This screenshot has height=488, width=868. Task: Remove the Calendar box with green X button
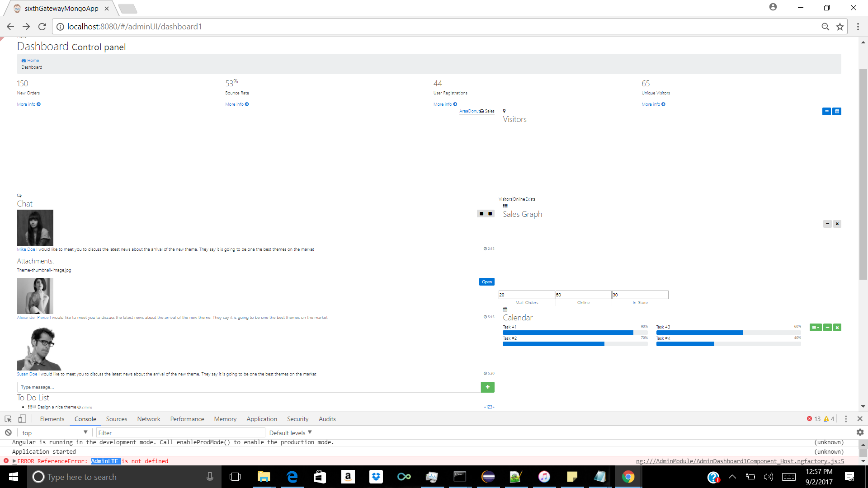pos(837,328)
